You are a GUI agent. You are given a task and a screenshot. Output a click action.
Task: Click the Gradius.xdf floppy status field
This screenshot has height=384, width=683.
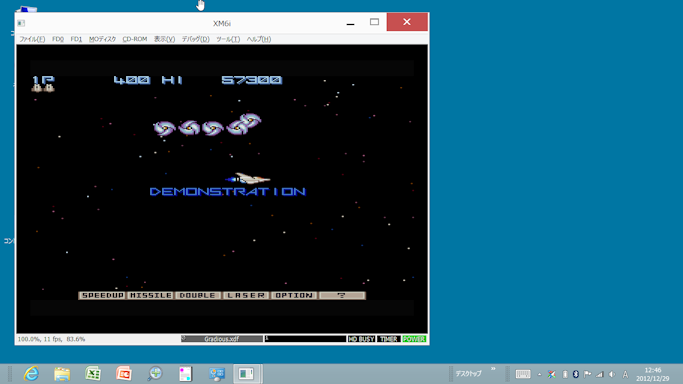[222, 339]
